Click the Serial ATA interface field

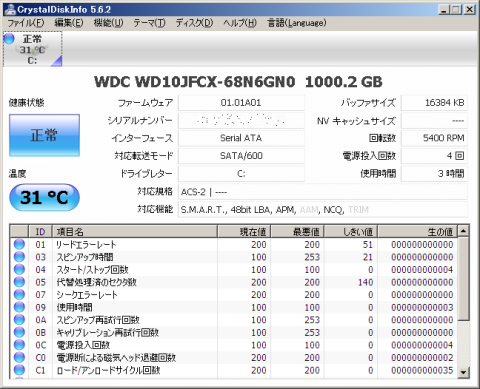241,138
